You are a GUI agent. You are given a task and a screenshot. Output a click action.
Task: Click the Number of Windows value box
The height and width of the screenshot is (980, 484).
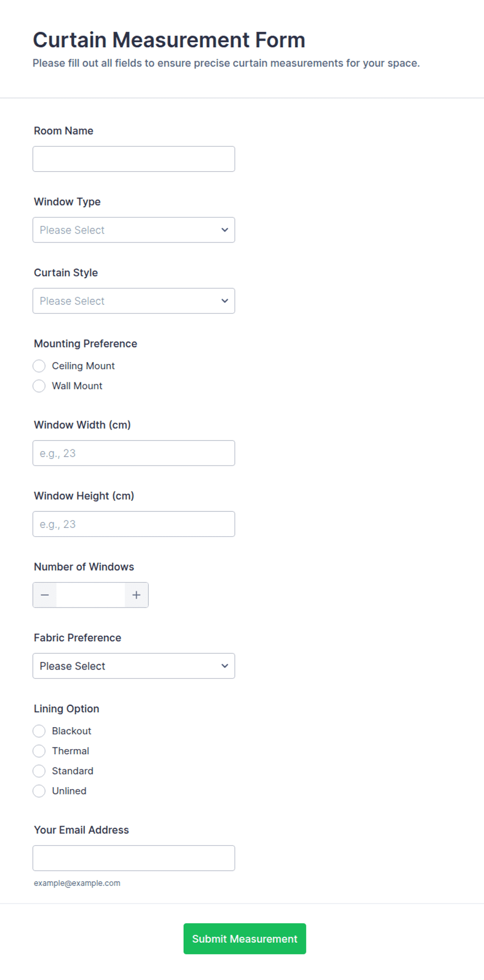pyautogui.click(x=91, y=595)
